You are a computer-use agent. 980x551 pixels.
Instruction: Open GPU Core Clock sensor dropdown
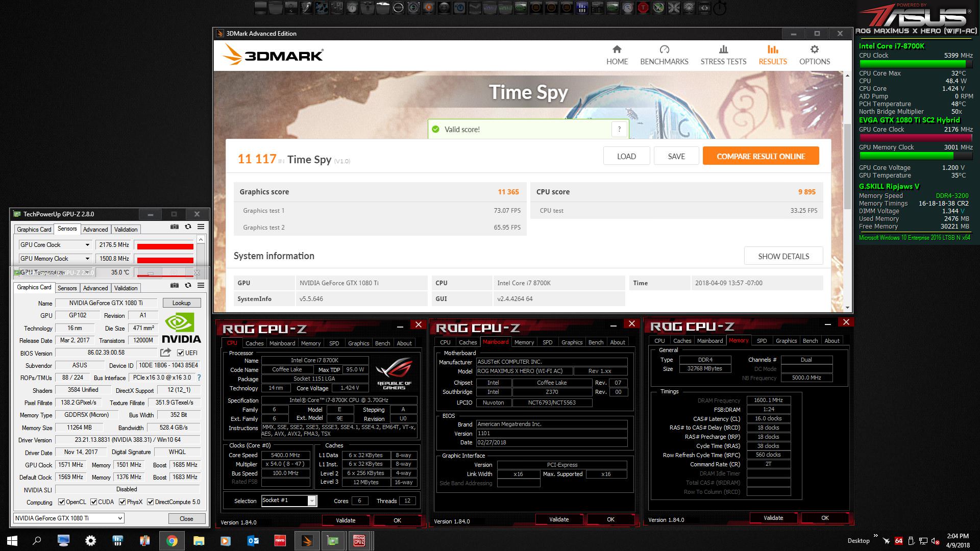tap(87, 245)
